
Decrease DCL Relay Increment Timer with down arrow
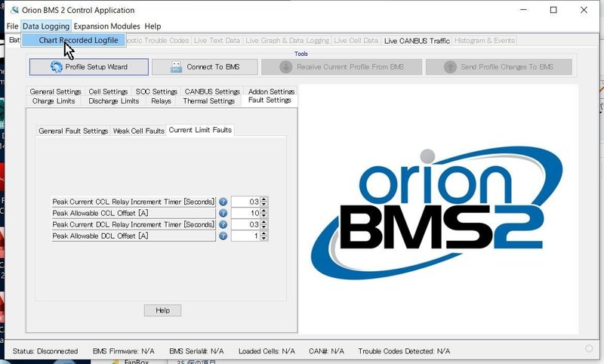coord(263,227)
